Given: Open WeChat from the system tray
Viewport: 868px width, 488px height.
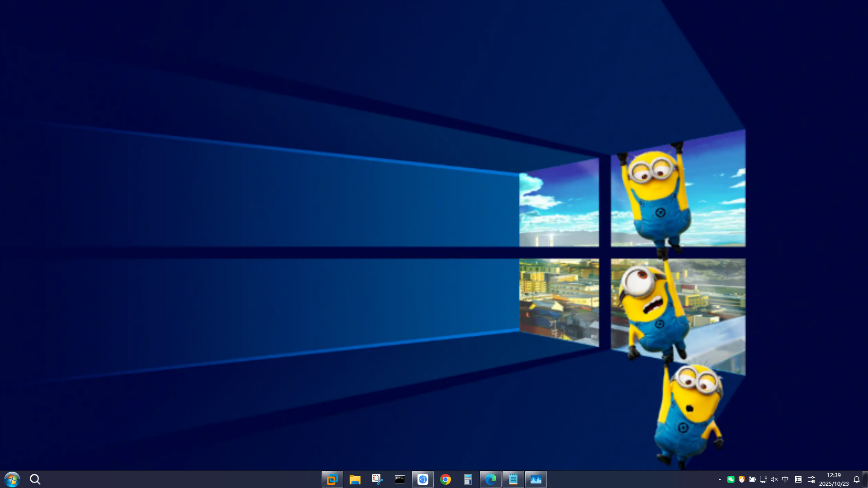Looking at the screenshot, I should click(730, 479).
